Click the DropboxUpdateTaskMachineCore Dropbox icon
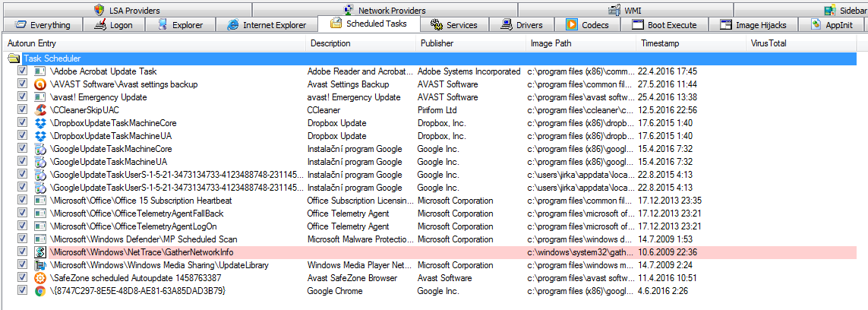Screen dimensions: 868x310 40,123
